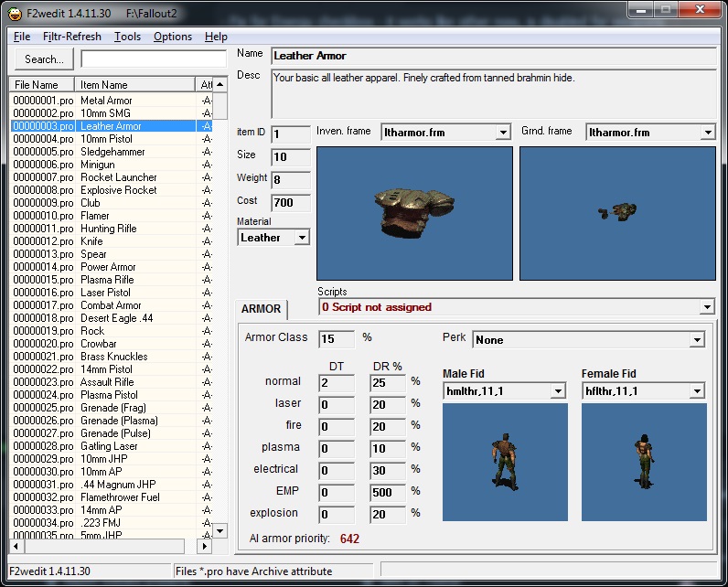The image size is (728, 587).
Task: Select the Leather Armor row
Action: tap(112, 126)
